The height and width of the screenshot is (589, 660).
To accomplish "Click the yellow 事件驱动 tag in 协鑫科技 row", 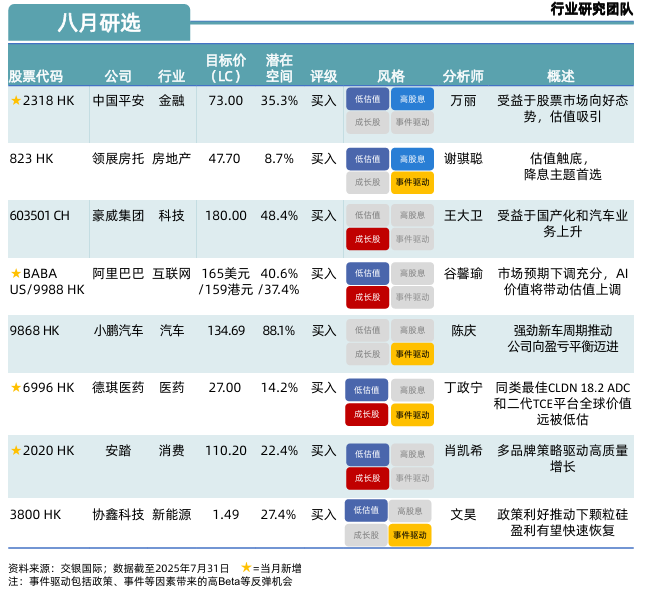I will (x=410, y=535).
